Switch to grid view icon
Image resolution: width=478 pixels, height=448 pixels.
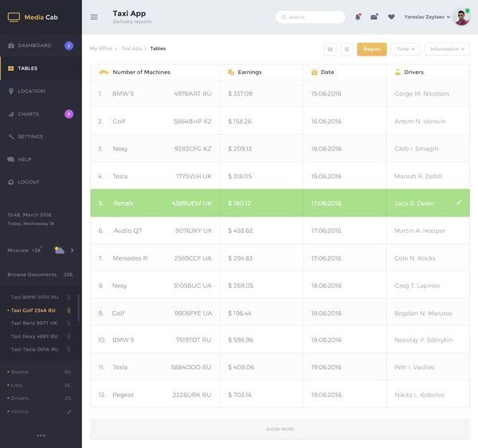330,49
